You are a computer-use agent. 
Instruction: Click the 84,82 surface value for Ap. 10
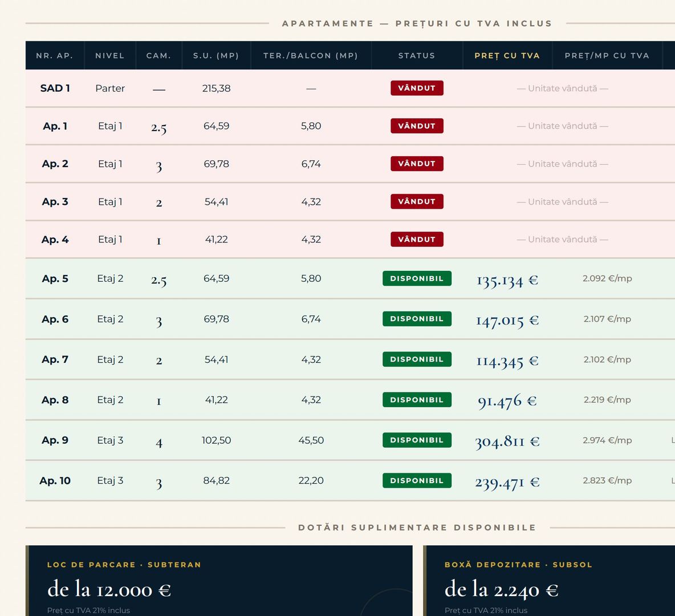[216, 481]
